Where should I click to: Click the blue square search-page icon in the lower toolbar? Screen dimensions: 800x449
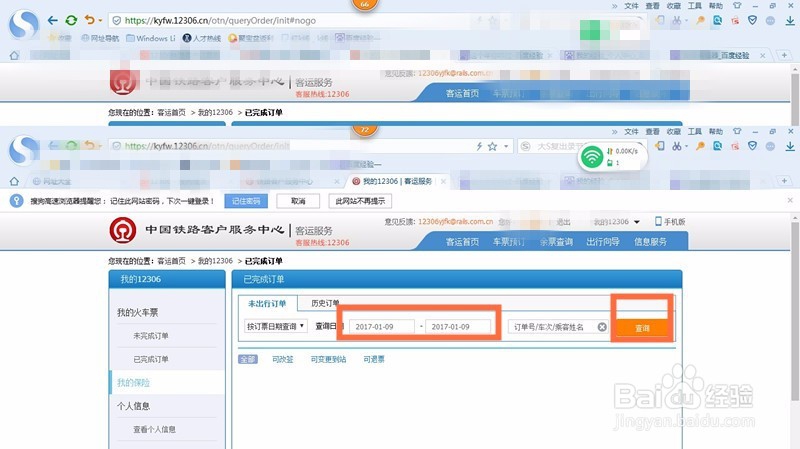(x=717, y=146)
